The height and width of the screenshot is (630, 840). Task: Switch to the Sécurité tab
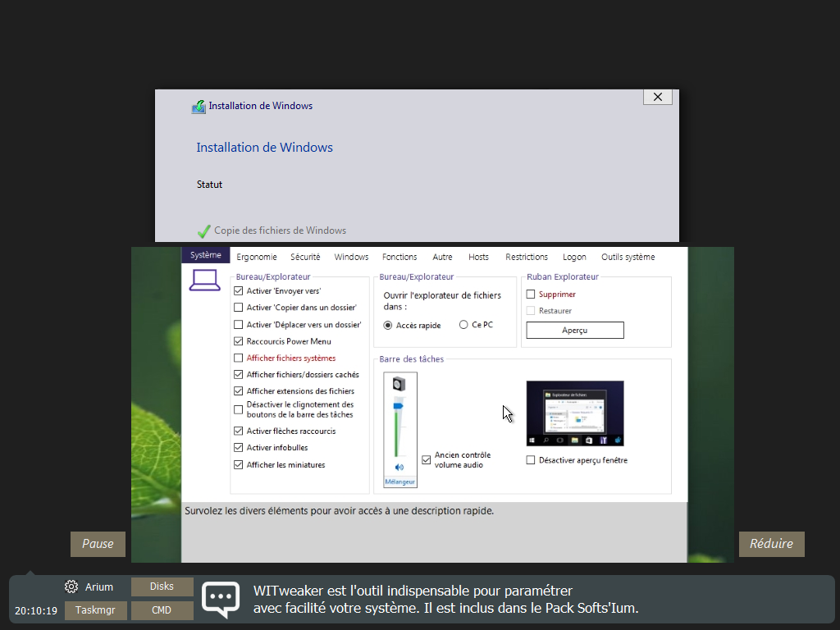[305, 257]
